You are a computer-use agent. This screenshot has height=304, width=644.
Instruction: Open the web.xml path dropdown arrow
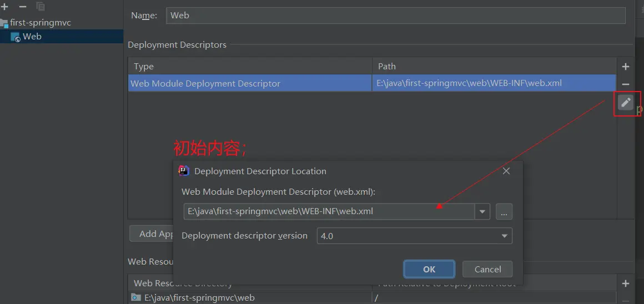(x=482, y=212)
